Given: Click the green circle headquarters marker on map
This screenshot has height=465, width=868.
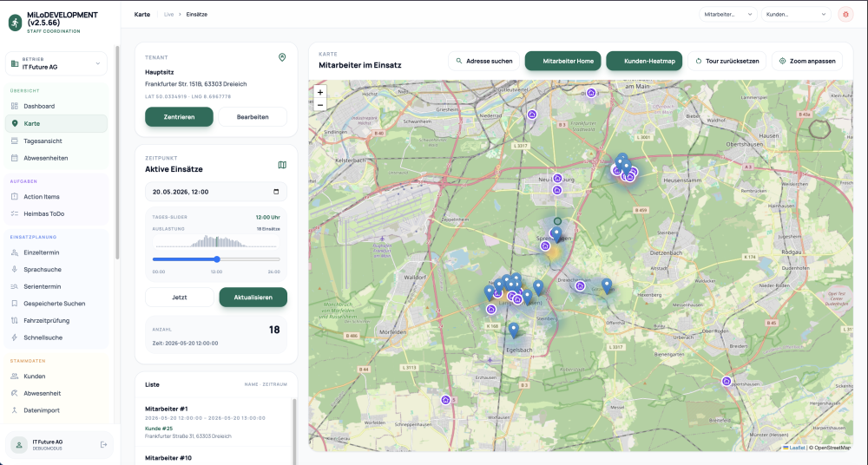Looking at the screenshot, I should tap(557, 221).
